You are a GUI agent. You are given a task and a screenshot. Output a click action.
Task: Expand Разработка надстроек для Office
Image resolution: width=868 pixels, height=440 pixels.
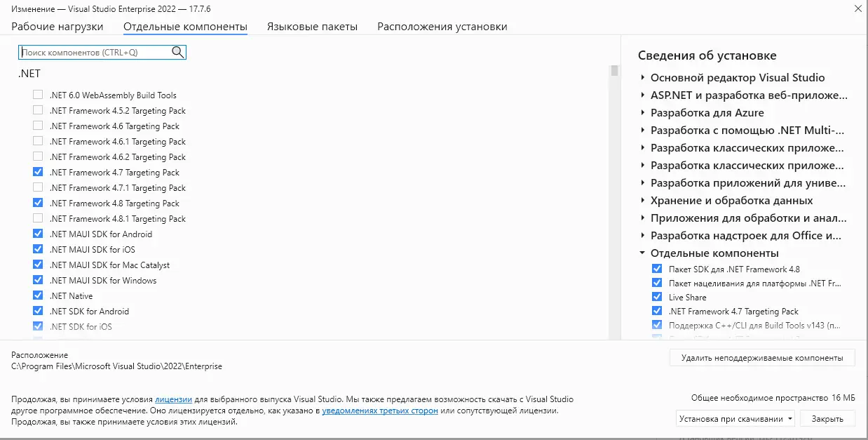click(642, 236)
